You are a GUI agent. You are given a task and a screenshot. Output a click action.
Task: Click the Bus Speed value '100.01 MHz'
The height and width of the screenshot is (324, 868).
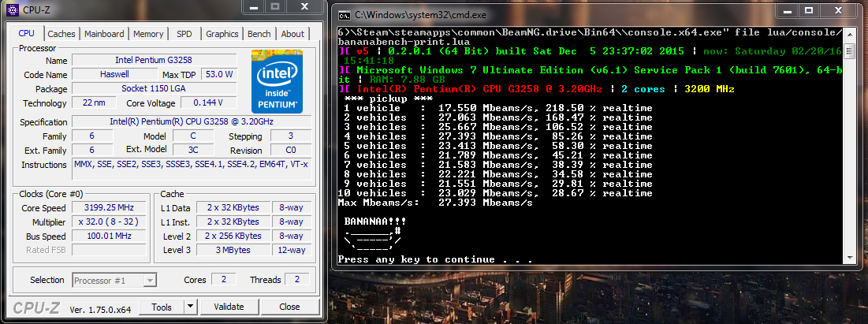coord(109,236)
